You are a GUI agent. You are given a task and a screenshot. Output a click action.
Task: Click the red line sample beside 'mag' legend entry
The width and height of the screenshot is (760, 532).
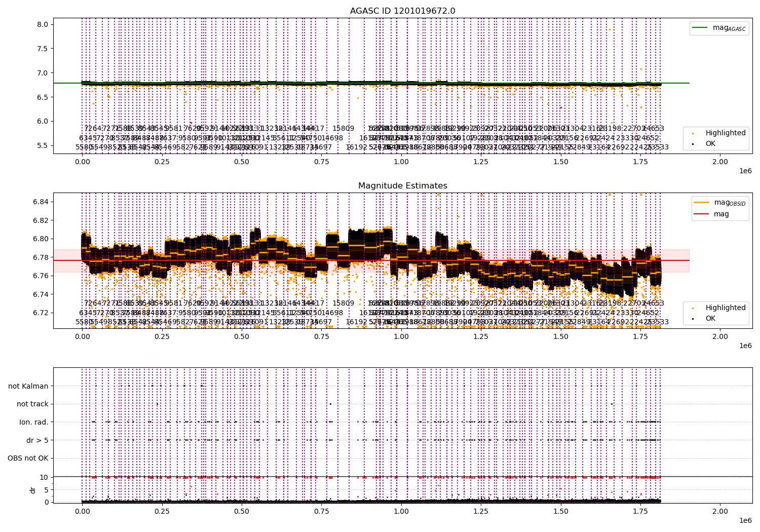[702, 214]
